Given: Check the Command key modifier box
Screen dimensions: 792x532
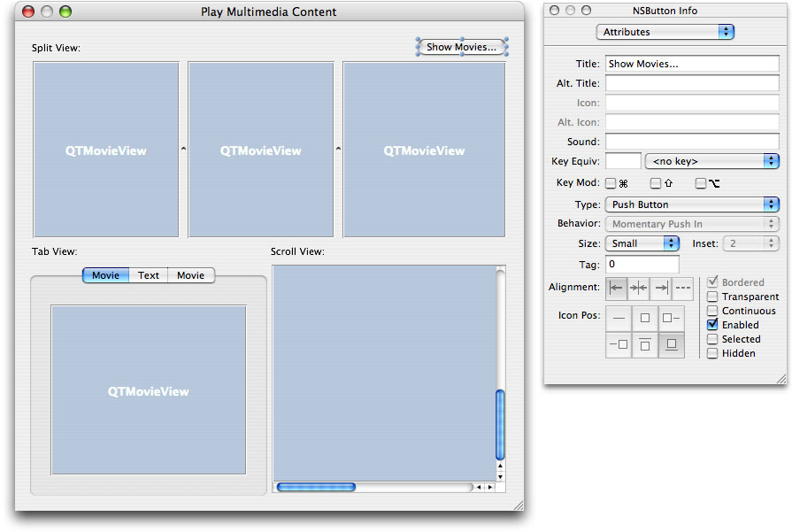Looking at the screenshot, I should click(611, 183).
